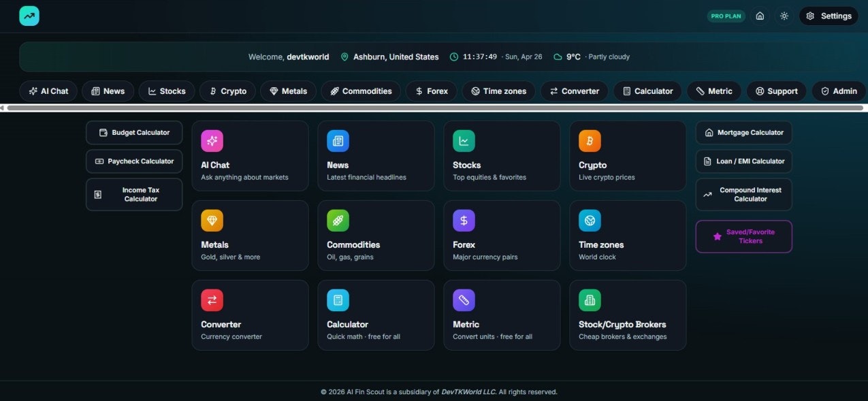The height and width of the screenshot is (401, 868).
Task: Click the PRO PLAN badge
Action: click(x=726, y=16)
